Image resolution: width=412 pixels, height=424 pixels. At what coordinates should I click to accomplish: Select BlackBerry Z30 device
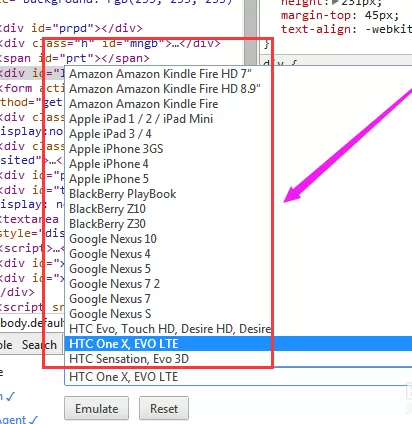pyautogui.click(x=238, y=224)
